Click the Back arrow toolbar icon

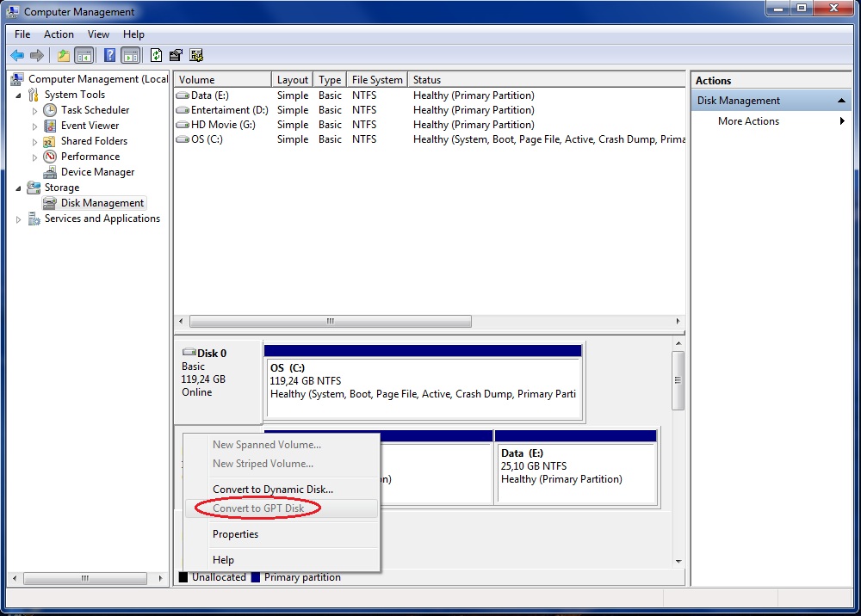pos(17,55)
